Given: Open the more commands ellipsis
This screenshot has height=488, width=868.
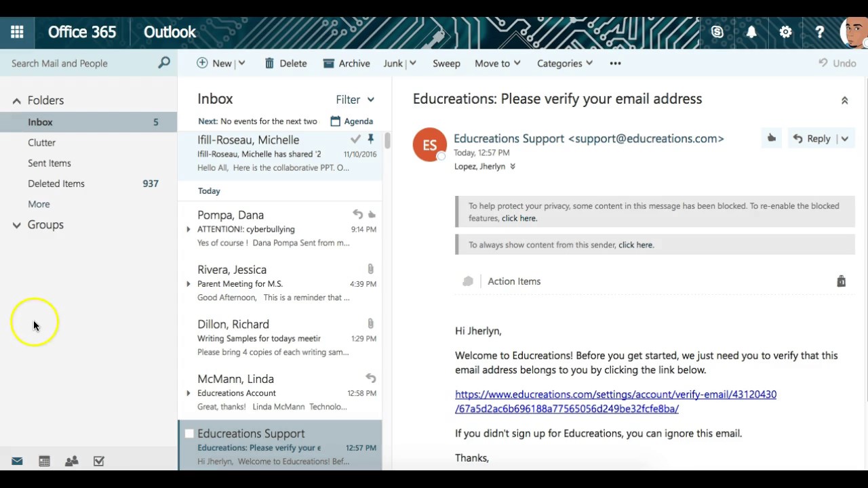Looking at the screenshot, I should tap(615, 63).
